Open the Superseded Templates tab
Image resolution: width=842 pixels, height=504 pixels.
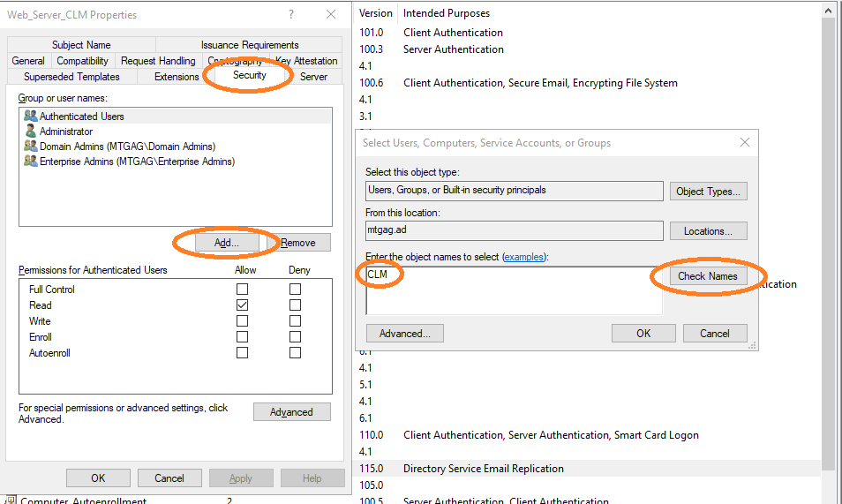[71, 77]
